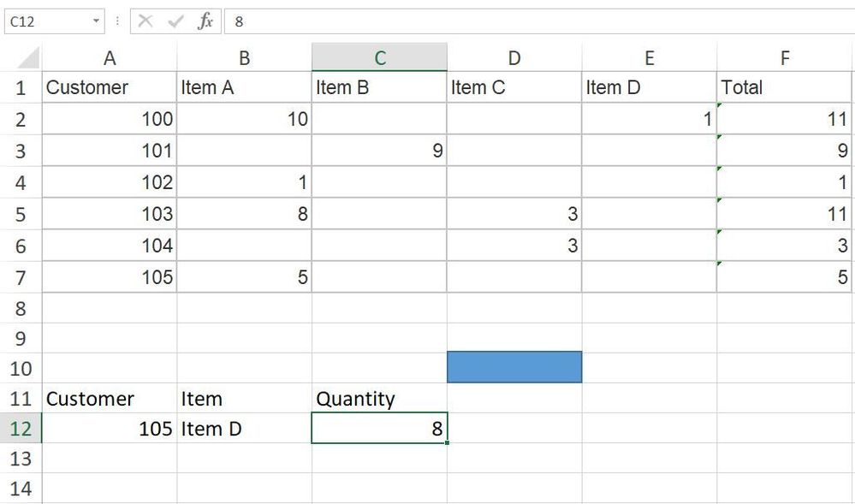Select the blue shape in the worksheet
This screenshot has width=855, height=504.
tap(514, 366)
